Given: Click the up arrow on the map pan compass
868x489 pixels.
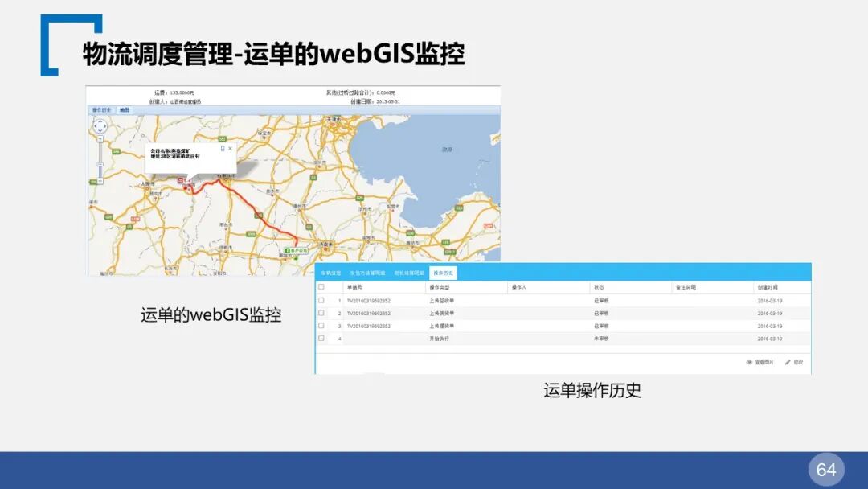Looking at the screenshot, I should pyautogui.click(x=99, y=121).
